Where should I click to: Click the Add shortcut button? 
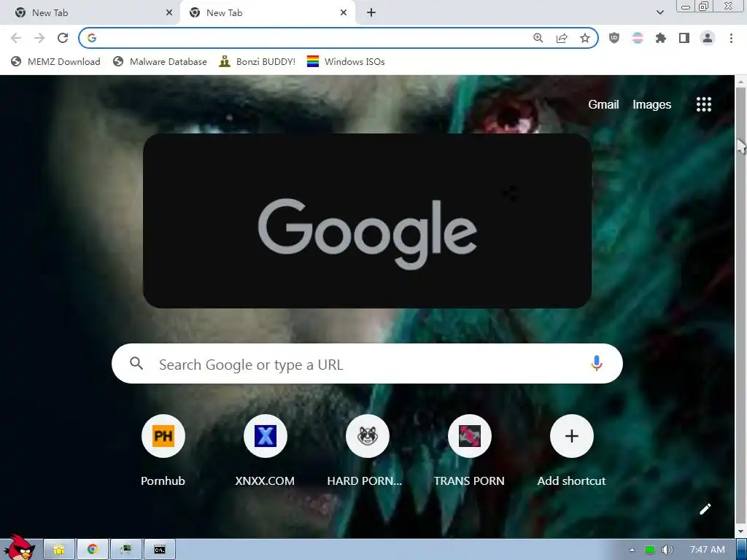tap(571, 451)
